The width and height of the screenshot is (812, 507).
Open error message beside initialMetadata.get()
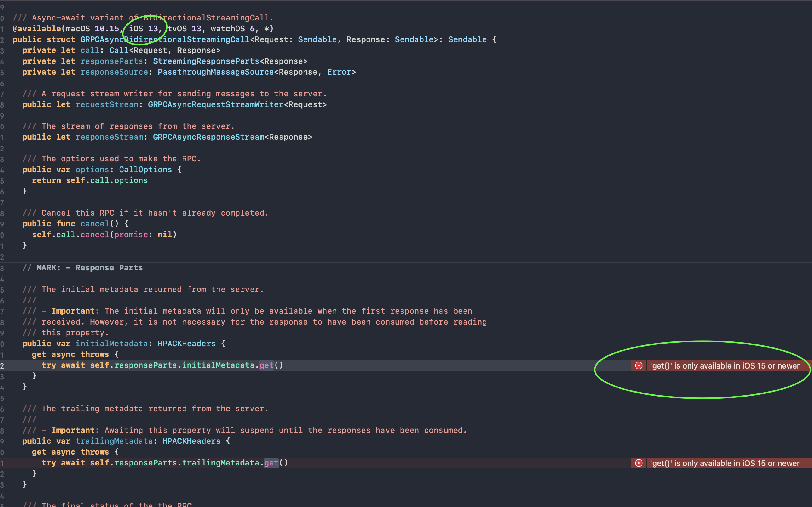[724, 365]
